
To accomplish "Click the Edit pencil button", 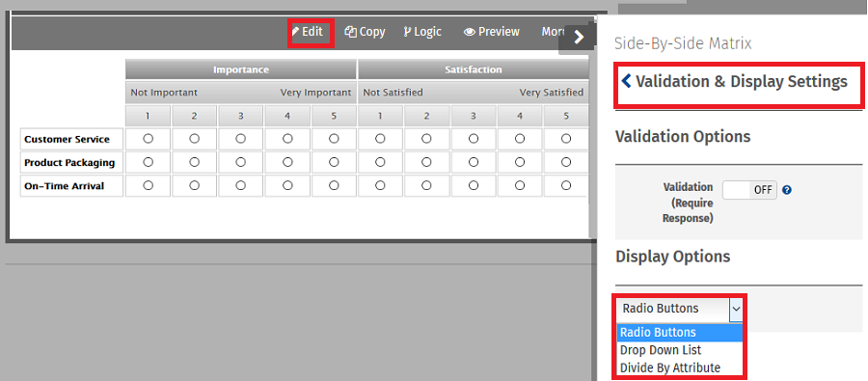I will tap(308, 32).
